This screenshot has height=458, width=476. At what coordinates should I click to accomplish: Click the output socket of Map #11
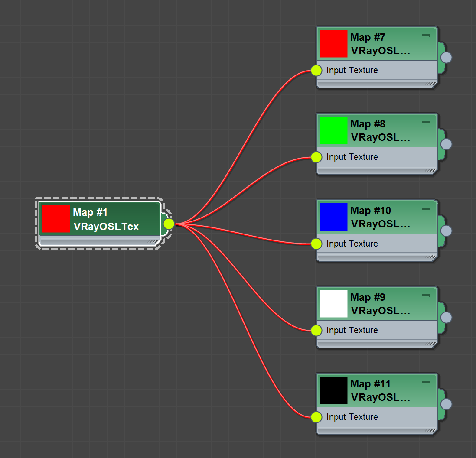click(x=446, y=404)
